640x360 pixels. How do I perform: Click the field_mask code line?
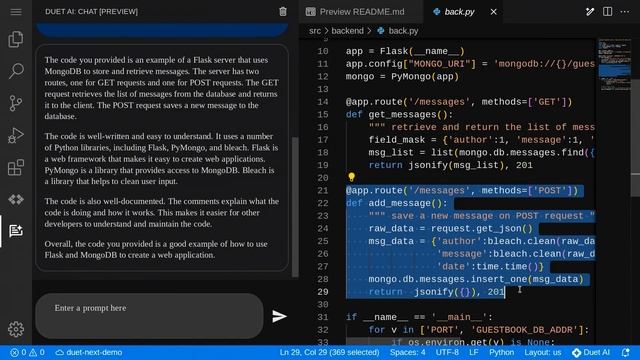tap(482, 140)
